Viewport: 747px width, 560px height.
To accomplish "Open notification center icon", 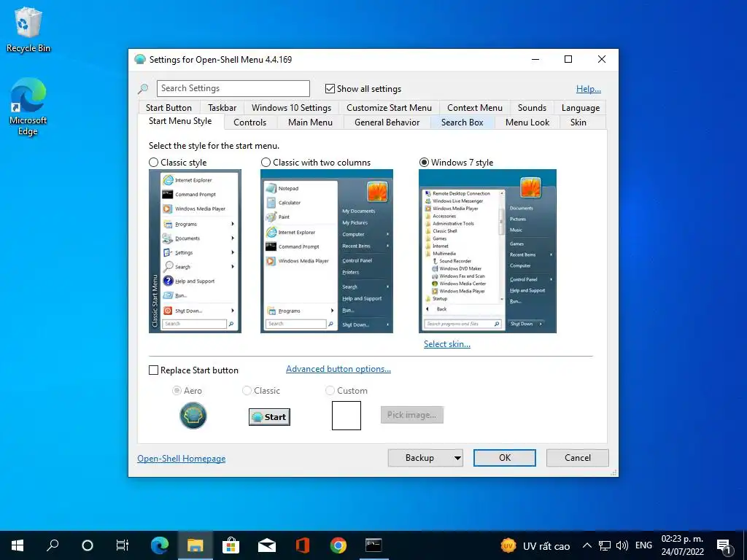I will point(724,547).
